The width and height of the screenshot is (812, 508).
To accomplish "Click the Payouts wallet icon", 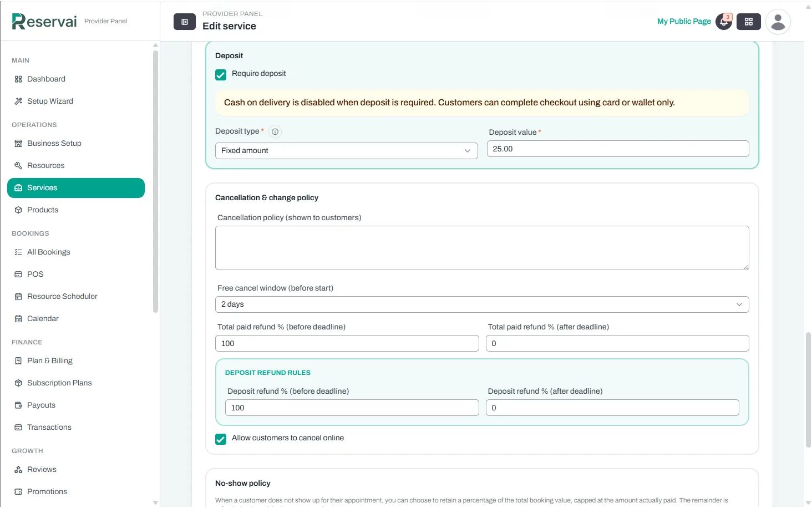I will point(18,405).
